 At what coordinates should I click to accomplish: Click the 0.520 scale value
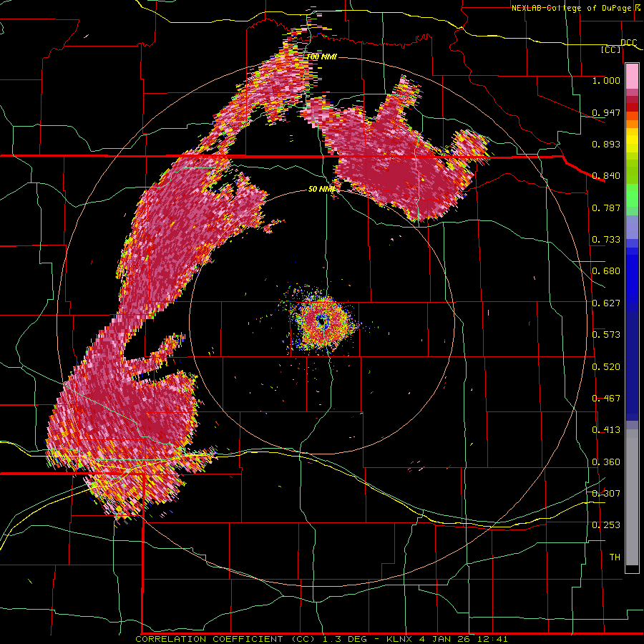(606, 367)
